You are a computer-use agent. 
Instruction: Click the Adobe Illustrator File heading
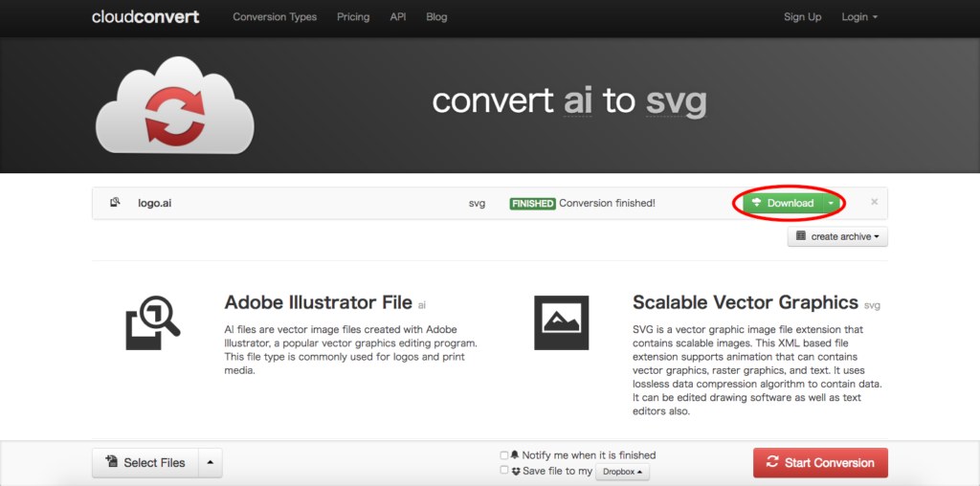click(318, 303)
